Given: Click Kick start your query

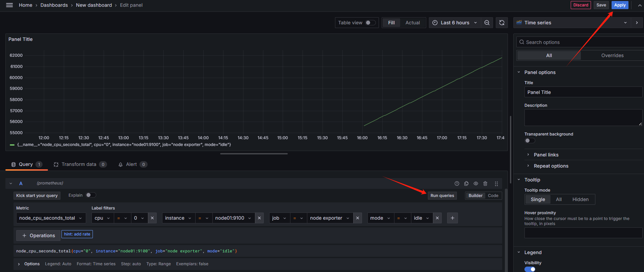Looking at the screenshot, I should pyautogui.click(x=37, y=196).
